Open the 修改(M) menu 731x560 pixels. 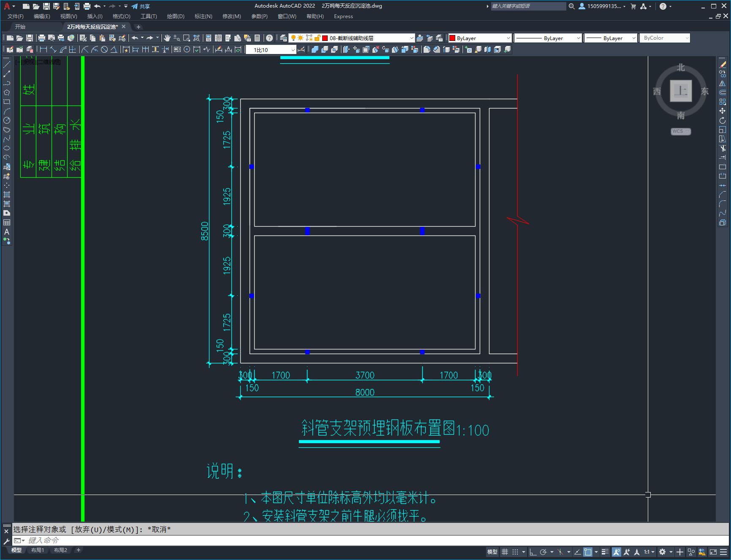tap(231, 16)
